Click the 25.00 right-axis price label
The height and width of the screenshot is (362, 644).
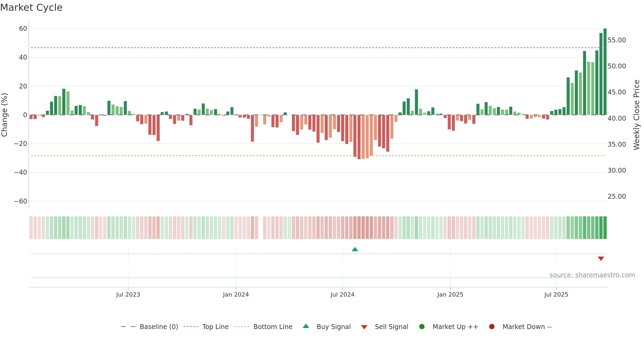point(617,197)
